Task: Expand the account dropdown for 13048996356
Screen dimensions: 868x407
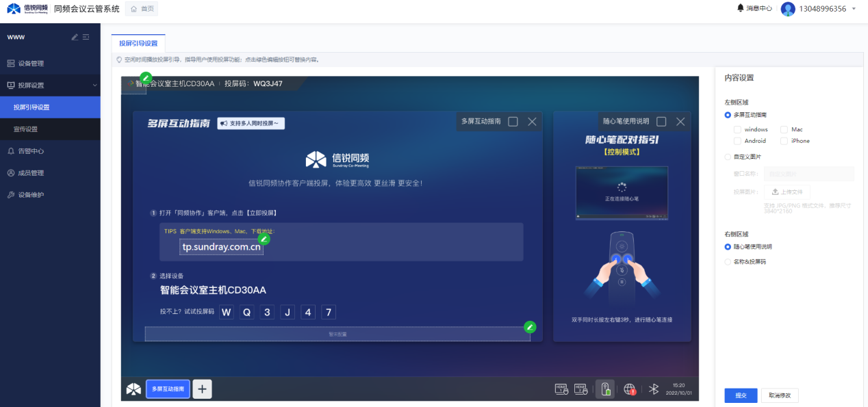Action: (x=854, y=9)
